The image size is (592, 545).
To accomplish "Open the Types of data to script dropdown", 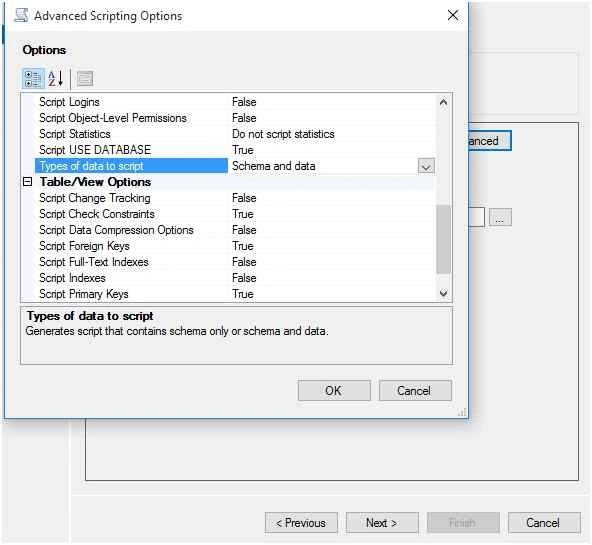I will pos(426,166).
